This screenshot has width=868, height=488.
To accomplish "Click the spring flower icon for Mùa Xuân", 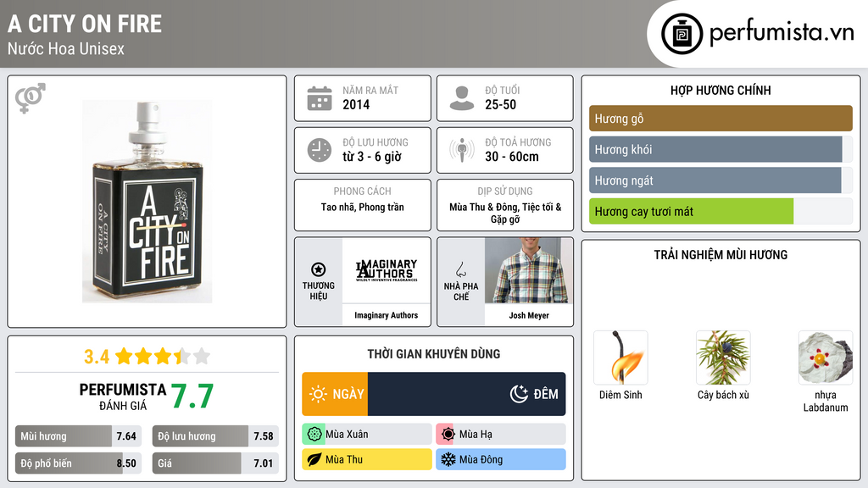I will click(x=314, y=435).
